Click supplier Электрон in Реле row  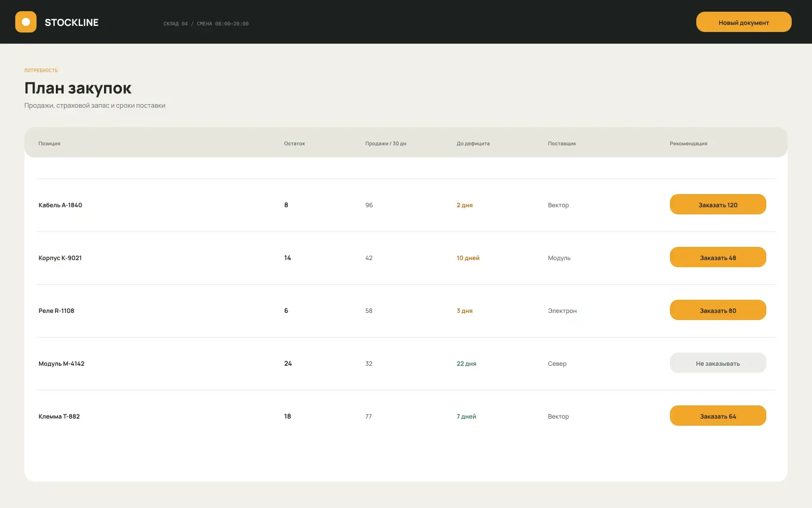pyautogui.click(x=562, y=311)
